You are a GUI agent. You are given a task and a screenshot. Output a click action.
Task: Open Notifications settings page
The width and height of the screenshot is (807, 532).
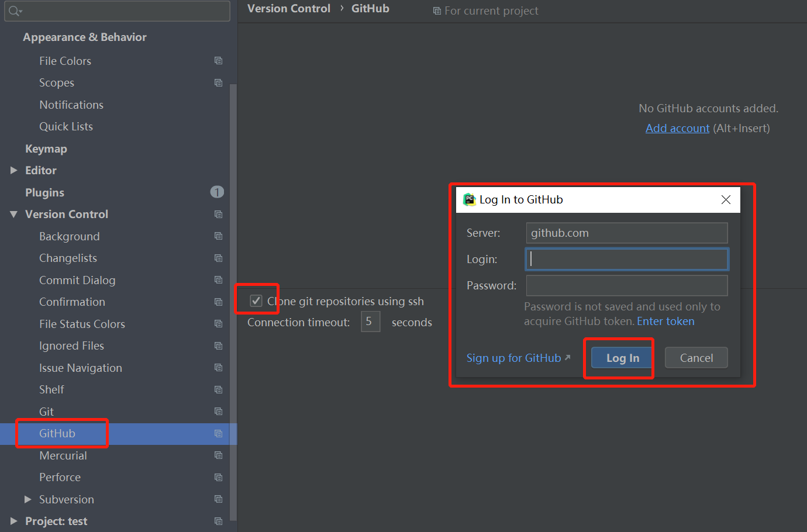point(71,105)
